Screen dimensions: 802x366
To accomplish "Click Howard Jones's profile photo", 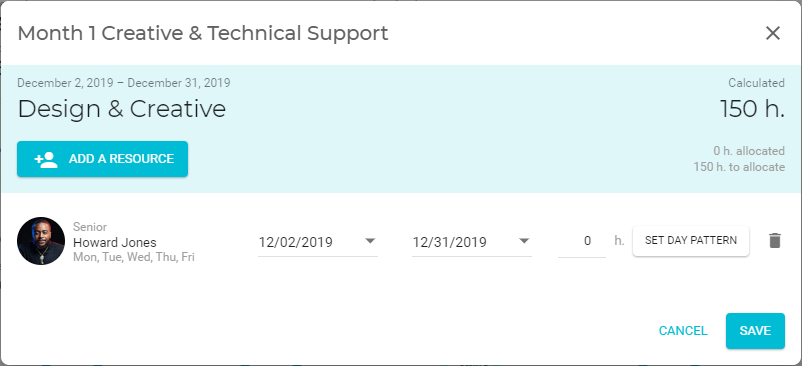I will [x=41, y=241].
